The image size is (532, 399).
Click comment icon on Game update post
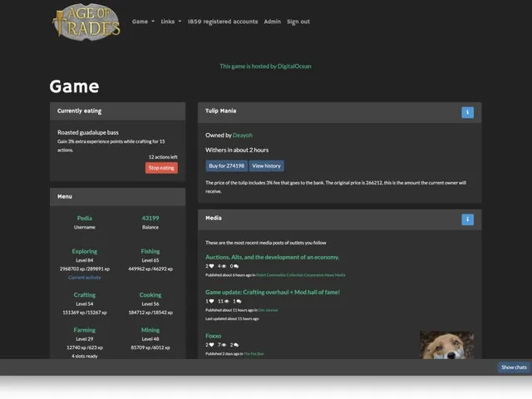pyautogui.click(x=239, y=301)
